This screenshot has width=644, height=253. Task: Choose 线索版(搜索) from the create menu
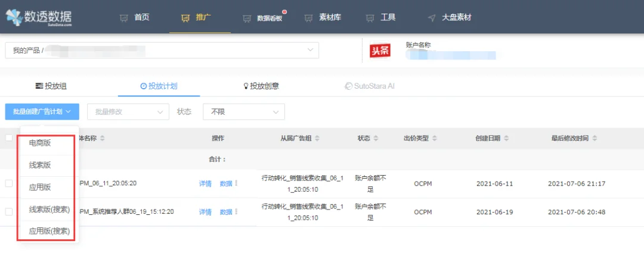[49, 209]
